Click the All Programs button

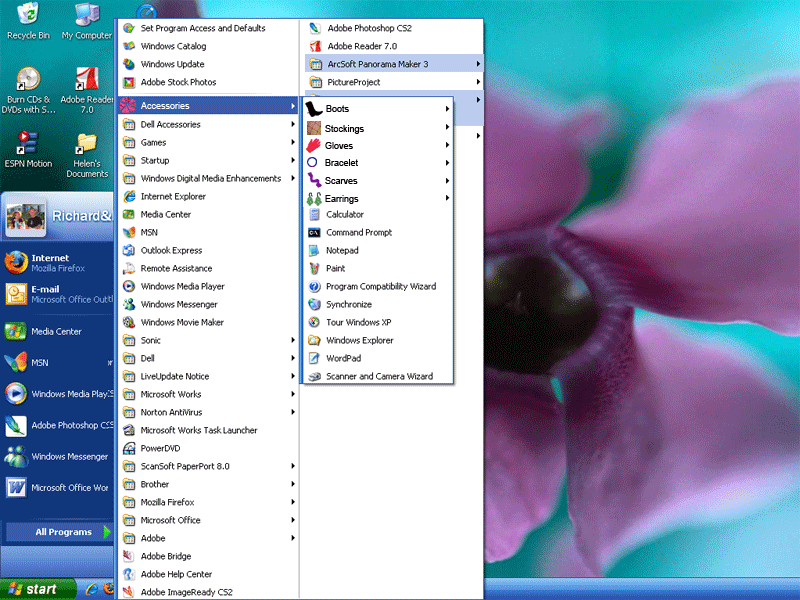[59, 532]
